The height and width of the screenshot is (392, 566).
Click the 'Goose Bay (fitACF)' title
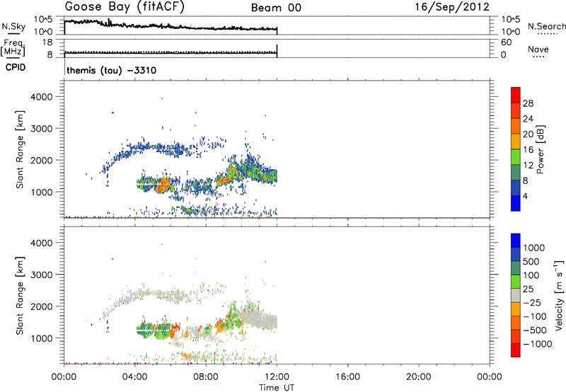pyautogui.click(x=125, y=7)
